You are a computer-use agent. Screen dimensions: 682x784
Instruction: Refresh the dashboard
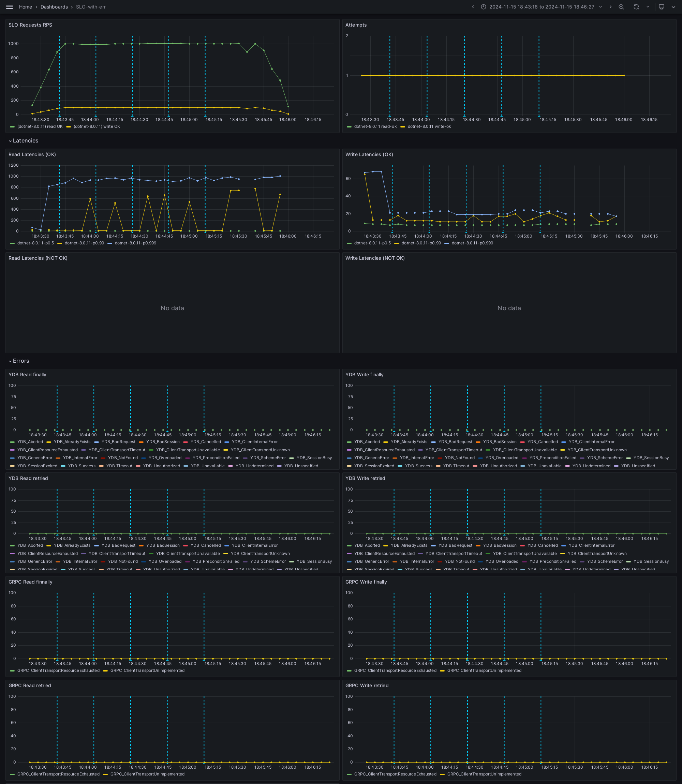coord(636,7)
